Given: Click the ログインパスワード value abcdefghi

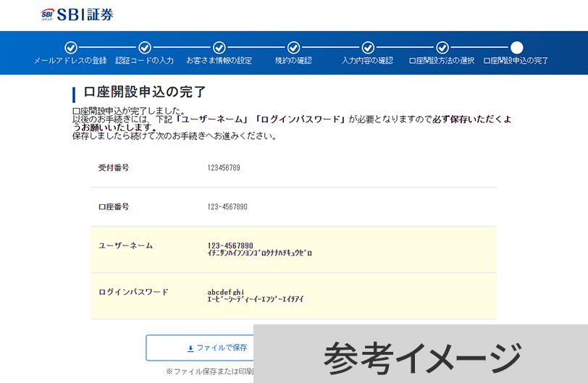Looking at the screenshot, I should 226,292.
